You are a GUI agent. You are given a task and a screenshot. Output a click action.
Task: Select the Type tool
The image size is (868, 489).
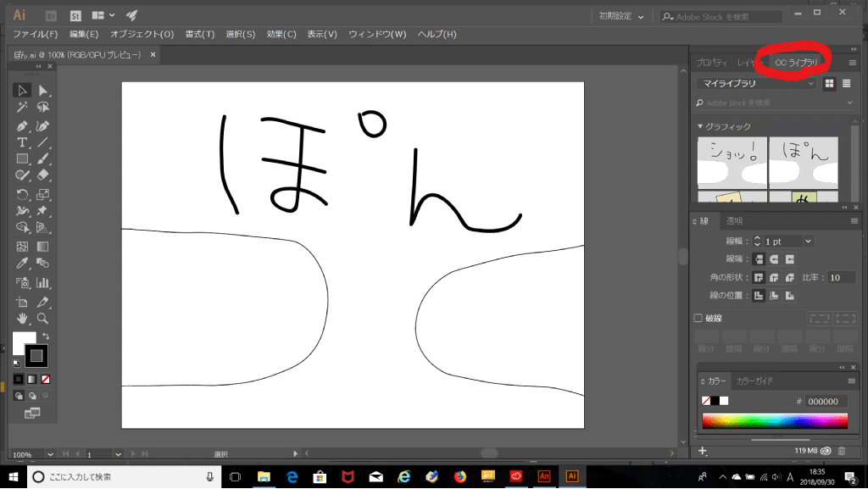point(23,142)
